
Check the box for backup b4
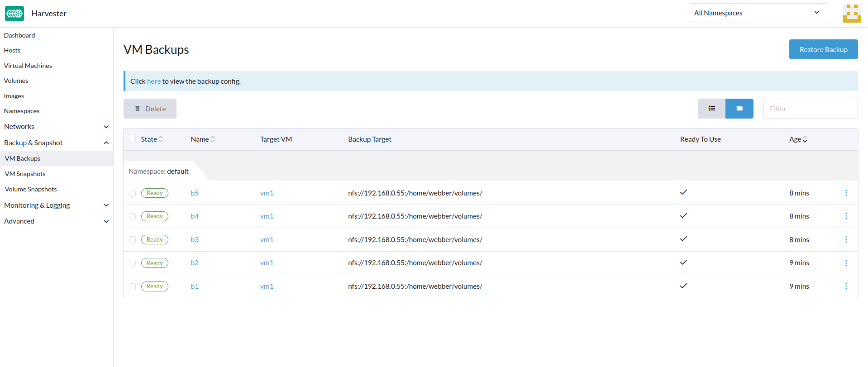pos(133,217)
